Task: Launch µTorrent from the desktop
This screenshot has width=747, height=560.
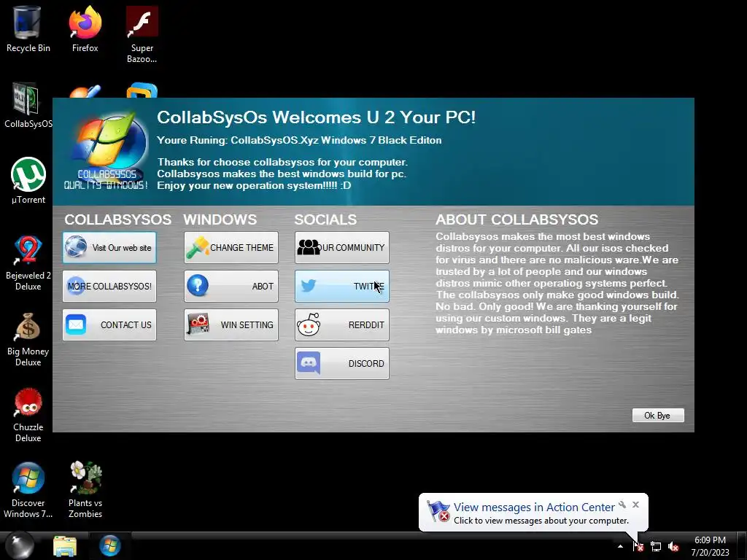Action: click(x=28, y=181)
